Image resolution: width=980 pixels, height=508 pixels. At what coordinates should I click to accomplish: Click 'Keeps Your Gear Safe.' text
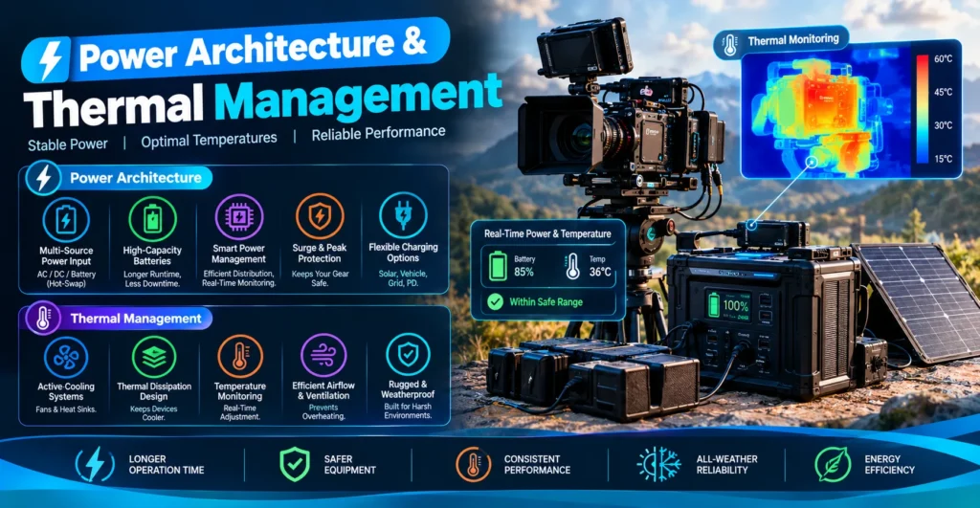[x=320, y=278]
